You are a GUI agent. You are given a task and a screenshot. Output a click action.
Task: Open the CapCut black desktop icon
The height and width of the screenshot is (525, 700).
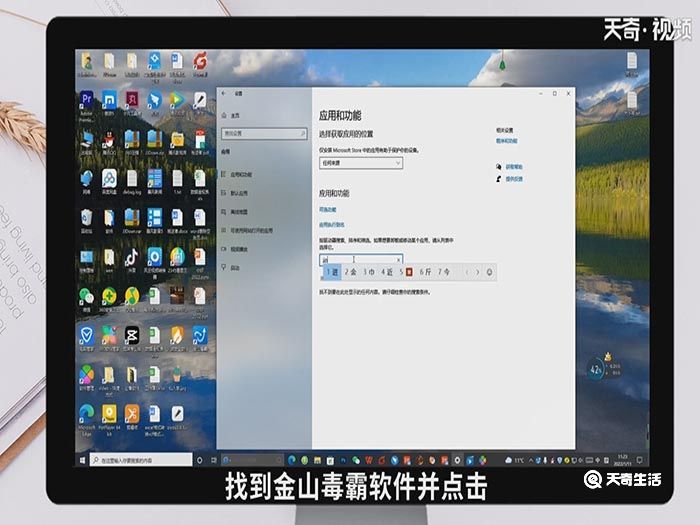tap(132, 337)
